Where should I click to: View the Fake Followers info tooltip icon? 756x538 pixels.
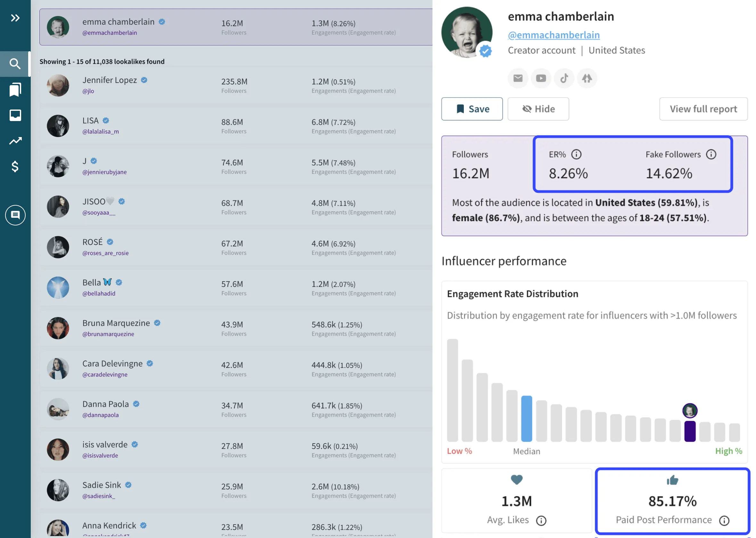click(711, 154)
